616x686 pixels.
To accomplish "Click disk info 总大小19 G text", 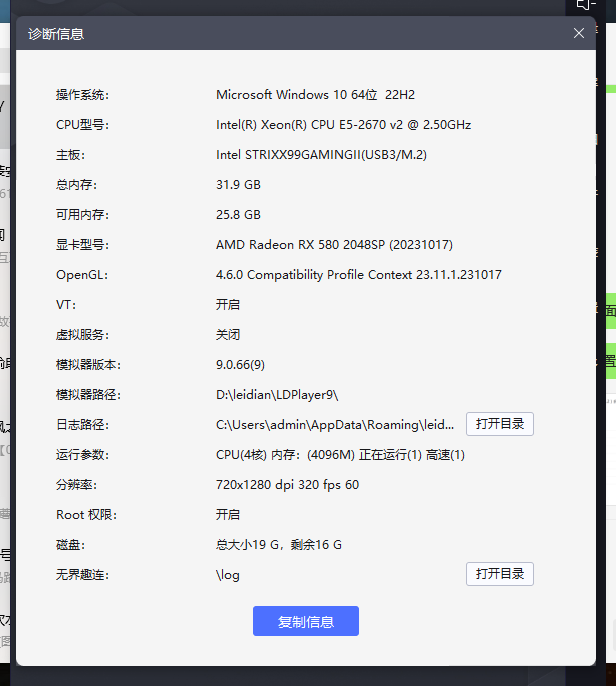I will (279, 545).
